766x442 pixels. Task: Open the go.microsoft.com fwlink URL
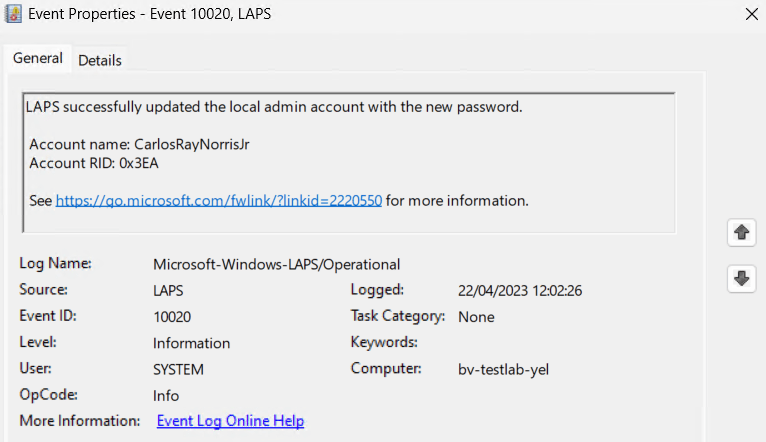click(218, 200)
